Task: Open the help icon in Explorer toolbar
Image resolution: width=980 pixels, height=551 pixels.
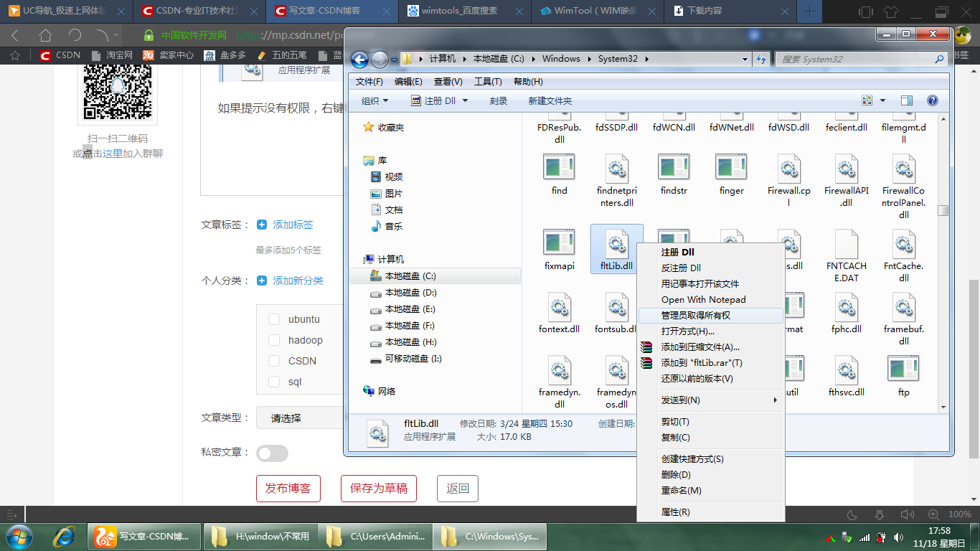Action: click(933, 100)
